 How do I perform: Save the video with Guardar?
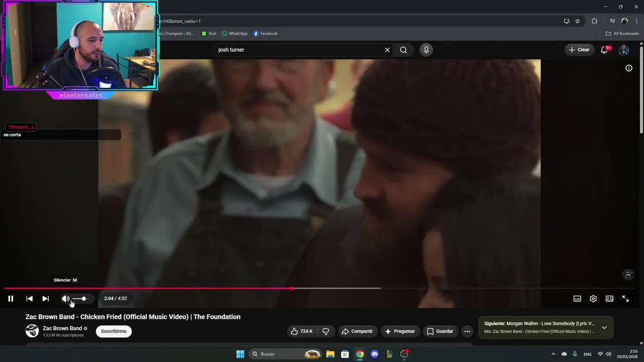pos(440,331)
